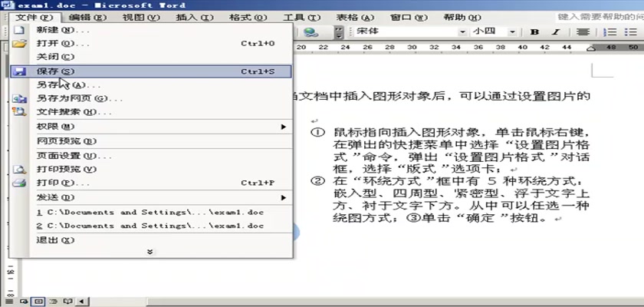Open second recent file exam1.doc
Screen dimensions: 644x307
(x=150, y=226)
